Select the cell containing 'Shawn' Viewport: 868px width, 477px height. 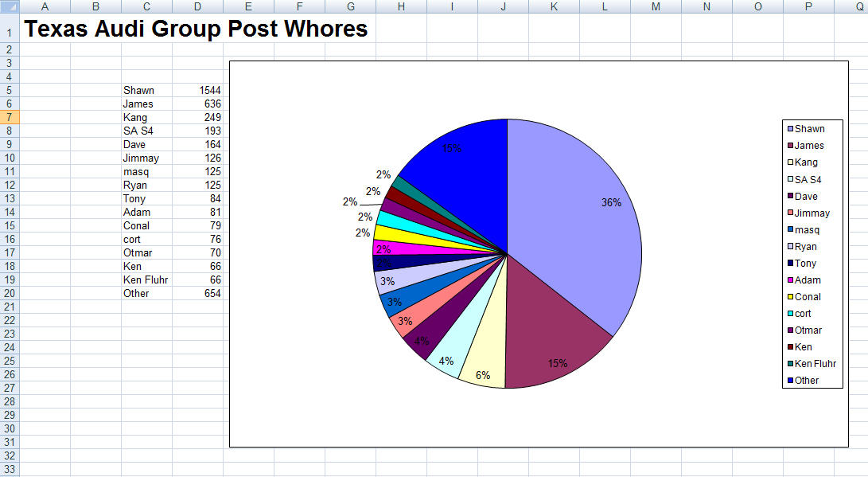coord(146,90)
